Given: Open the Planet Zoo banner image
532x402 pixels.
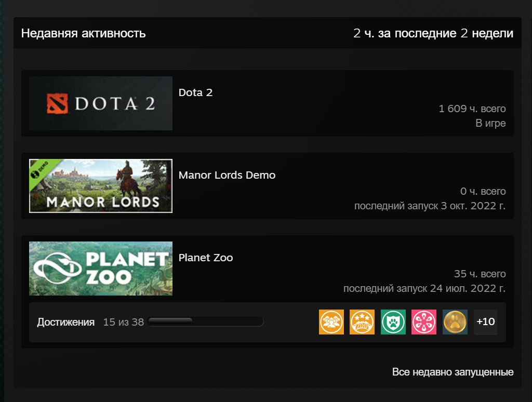Looking at the screenshot, I should tap(101, 269).
